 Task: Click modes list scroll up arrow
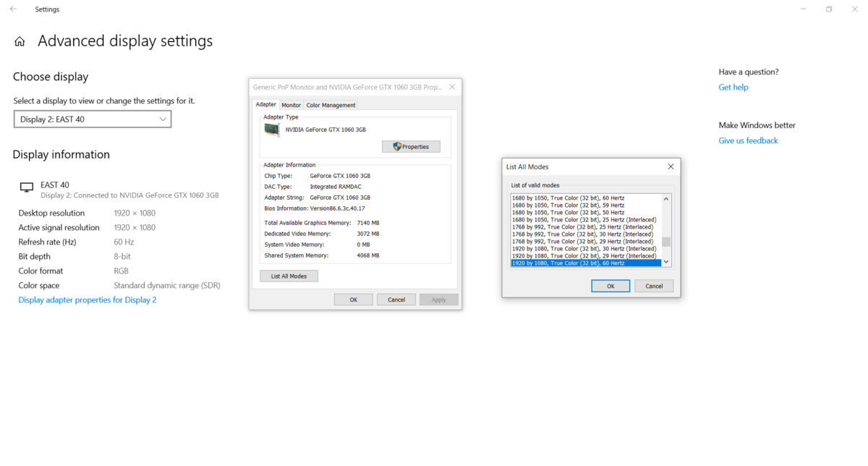666,198
